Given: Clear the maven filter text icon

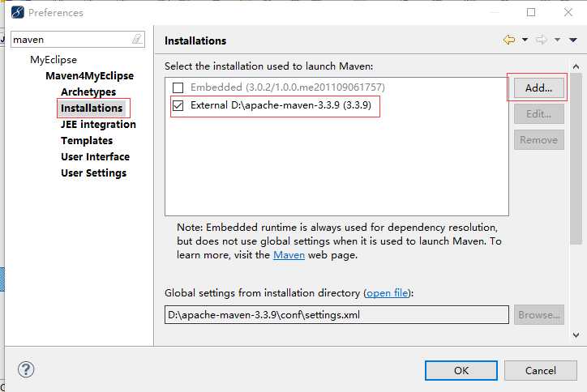Looking at the screenshot, I should click(x=137, y=39).
